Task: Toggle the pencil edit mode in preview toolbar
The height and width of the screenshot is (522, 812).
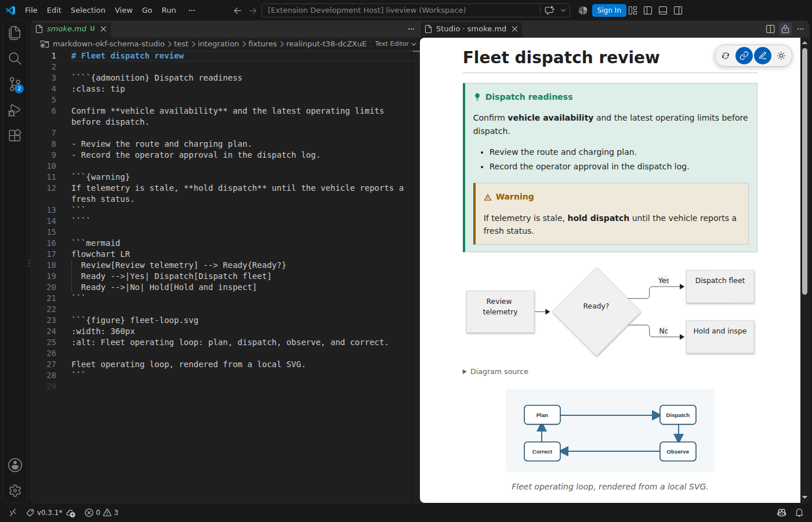Action: (763, 56)
